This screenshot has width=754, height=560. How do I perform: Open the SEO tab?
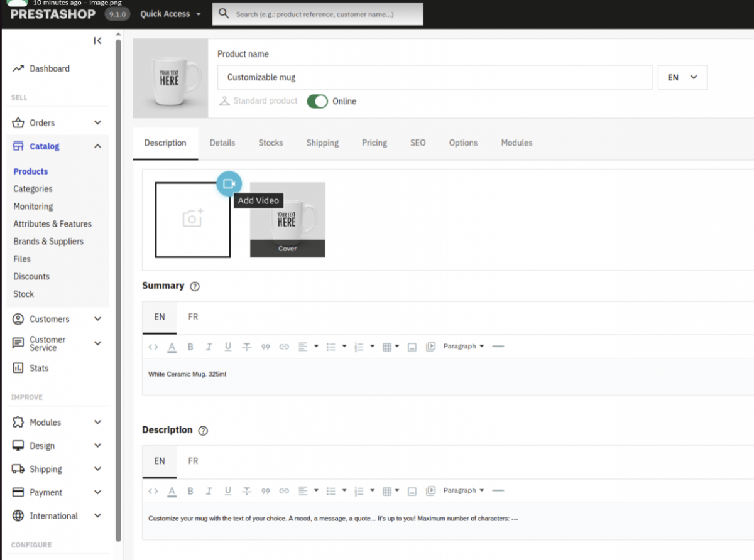coord(418,143)
